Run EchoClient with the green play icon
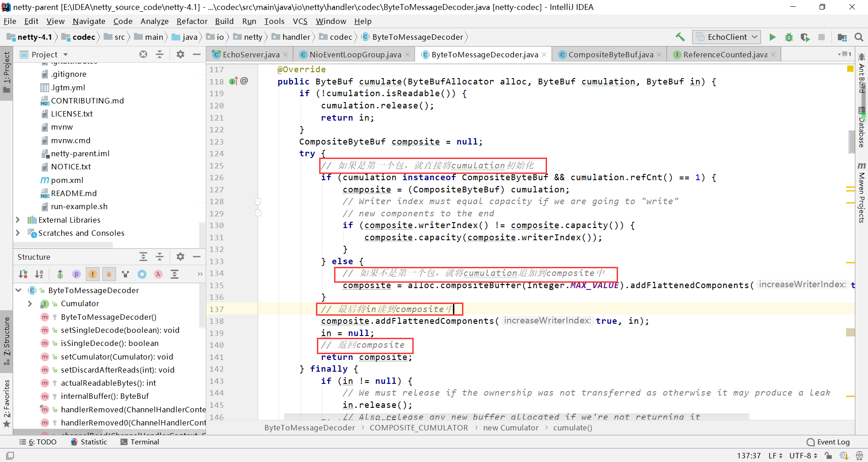The height and width of the screenshot is (462, 868). (772, 37)
